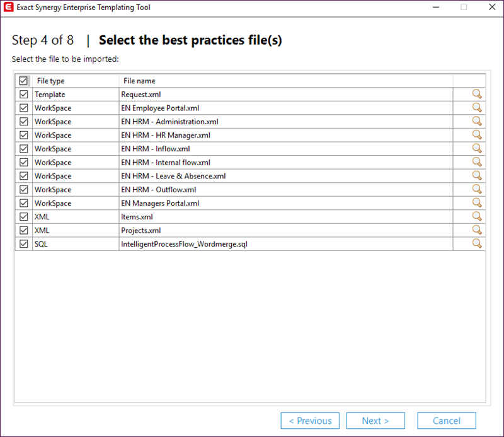
Task: Click magnifier for EN HRM - HR Manager.xml
Action: (477, 134)
